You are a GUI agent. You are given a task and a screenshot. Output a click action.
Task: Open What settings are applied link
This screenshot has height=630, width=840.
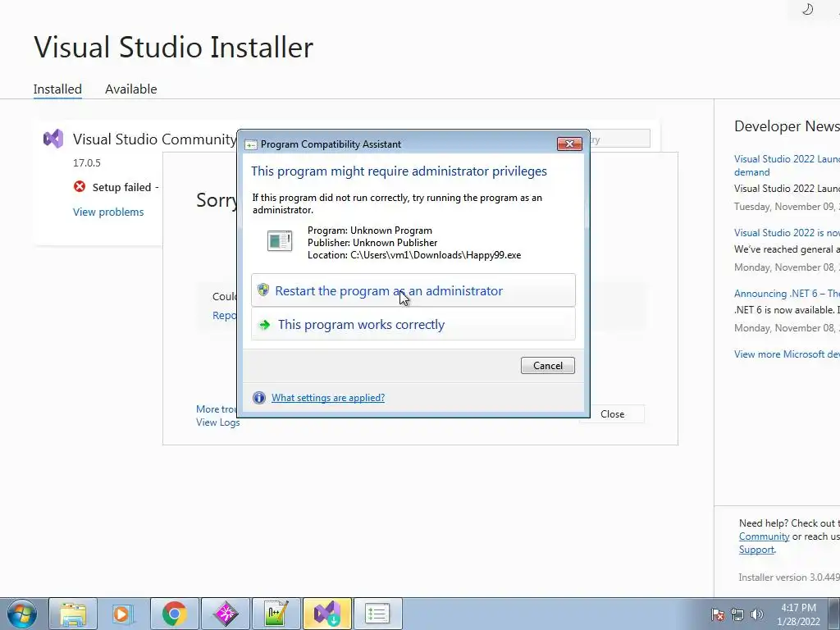click(328, 398)
